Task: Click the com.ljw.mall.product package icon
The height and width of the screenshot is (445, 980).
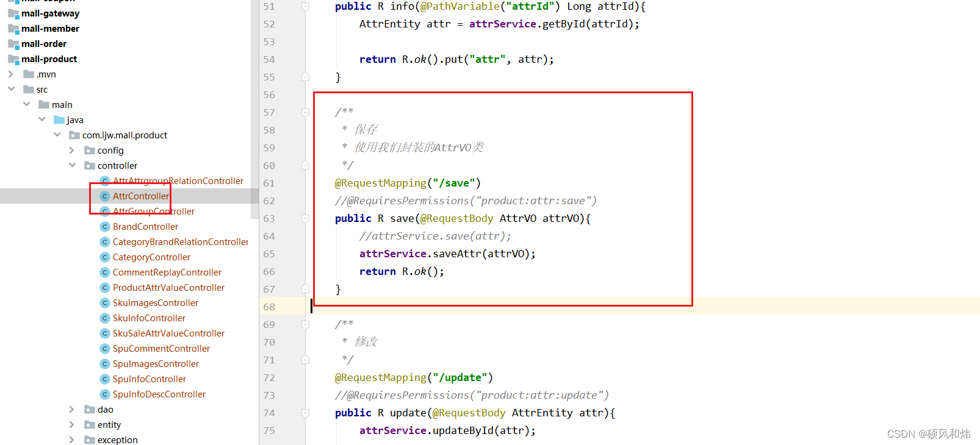Action: tap(74, 135)
